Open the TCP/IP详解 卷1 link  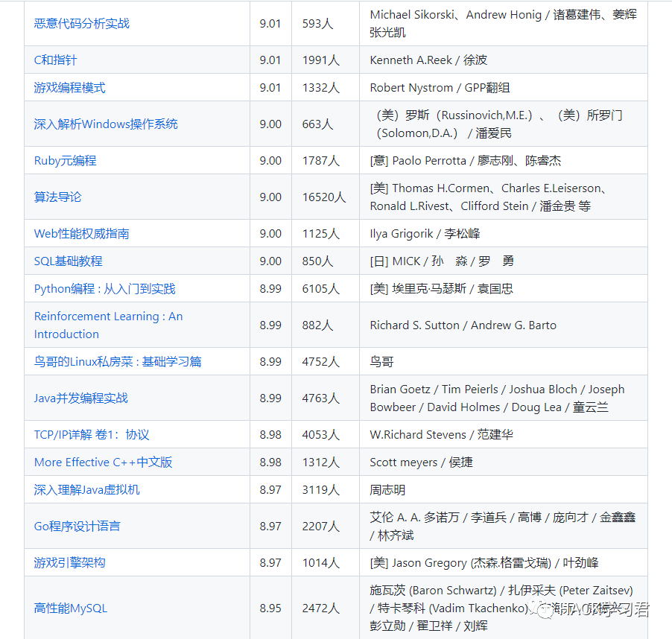pos(92,434)
